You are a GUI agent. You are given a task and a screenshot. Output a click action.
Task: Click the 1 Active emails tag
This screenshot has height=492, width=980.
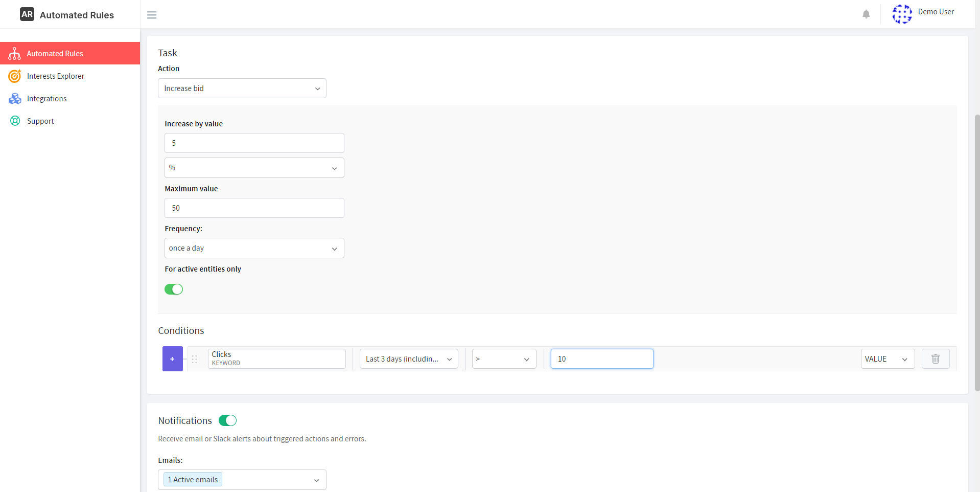click(x=193, y=480)
